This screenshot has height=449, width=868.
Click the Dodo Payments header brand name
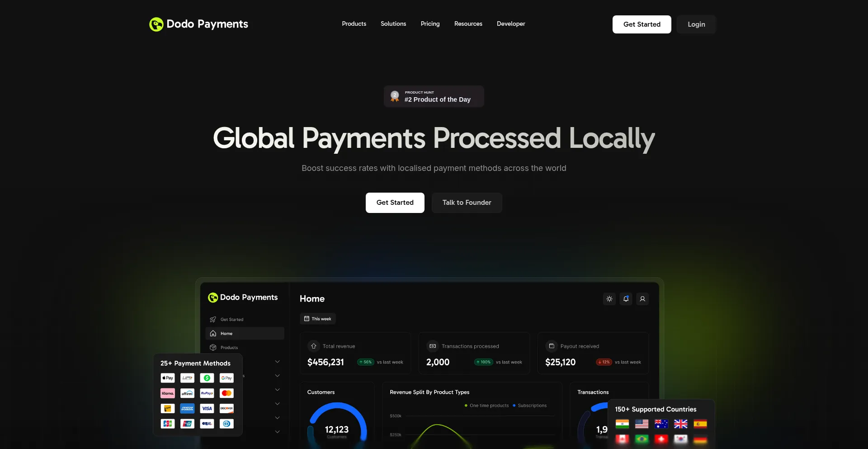tap(207, 24)
